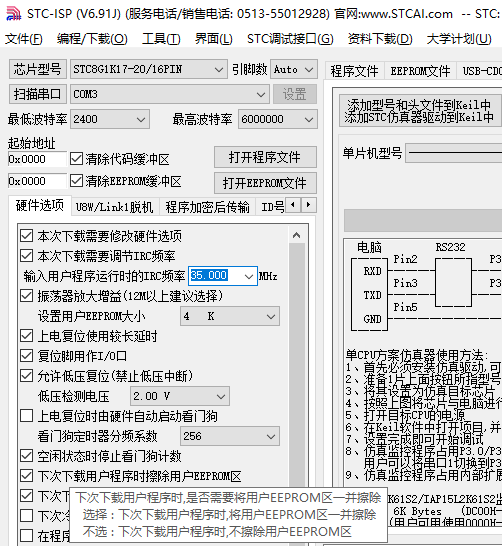
Task: Toggle 本次下载需要修改硬件选项 checkbox
Action: [x=26, y=236]
